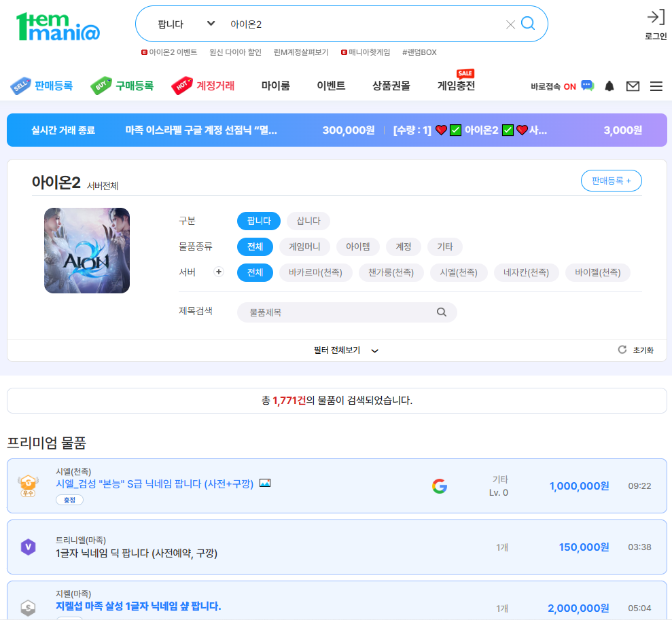Click the #랜덤BOX link
672x620 pixels.
coord(419,52)
